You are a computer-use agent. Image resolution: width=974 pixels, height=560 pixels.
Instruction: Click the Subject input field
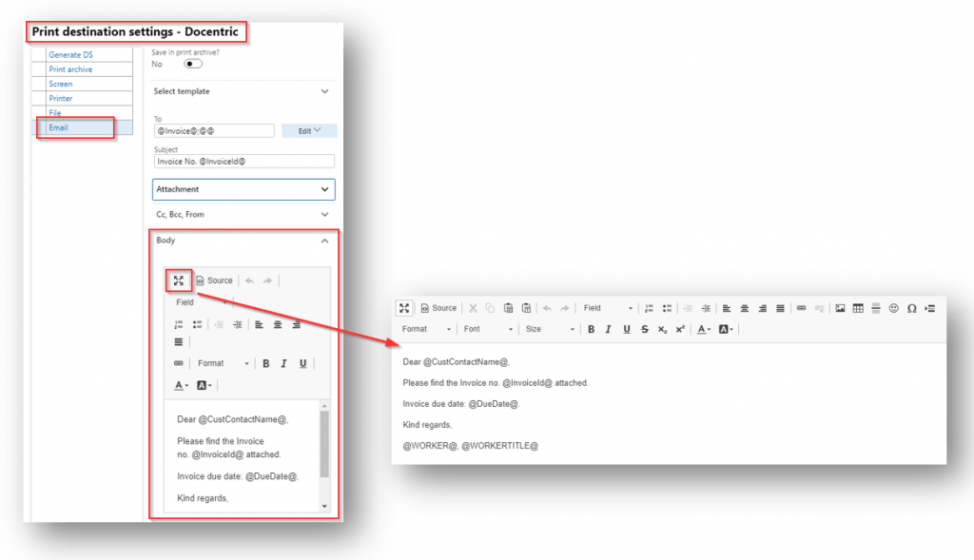point(244,162)
